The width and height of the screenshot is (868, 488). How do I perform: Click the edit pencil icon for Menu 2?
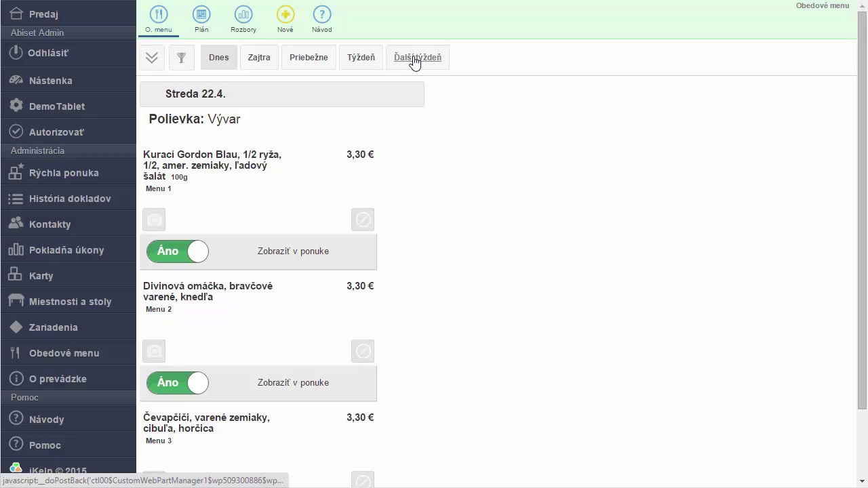(363, 351)
